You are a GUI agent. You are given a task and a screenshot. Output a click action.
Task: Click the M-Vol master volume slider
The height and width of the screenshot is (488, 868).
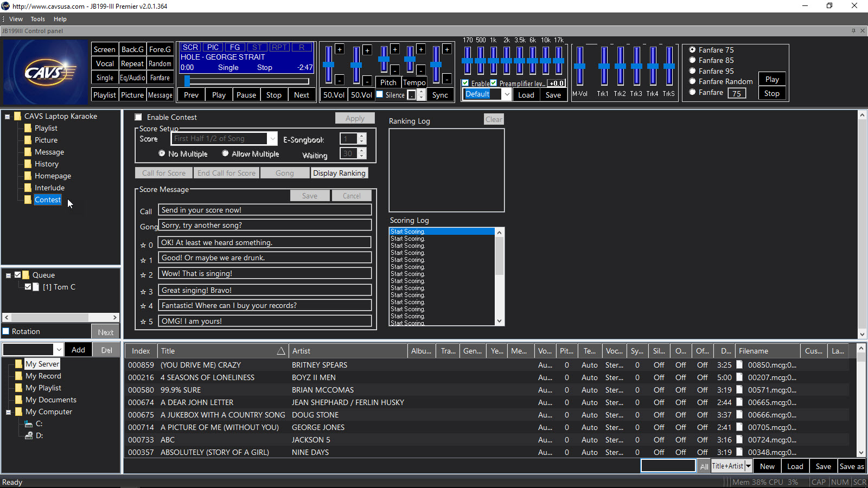tap(580, 66)
